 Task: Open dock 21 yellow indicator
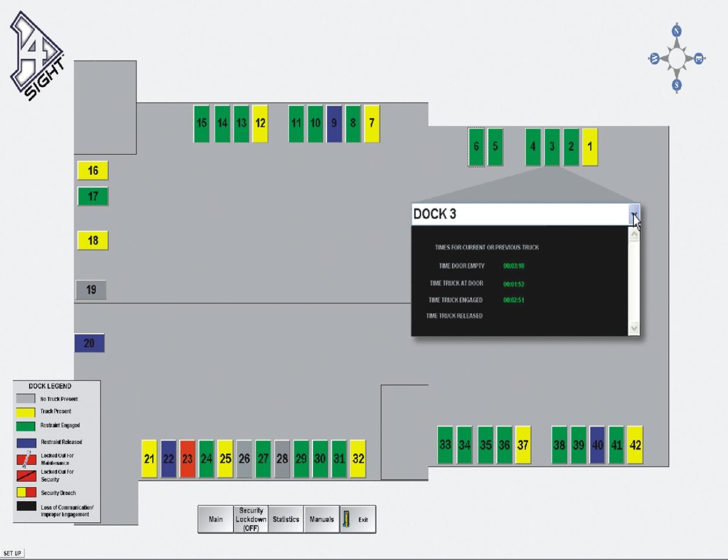149,459
